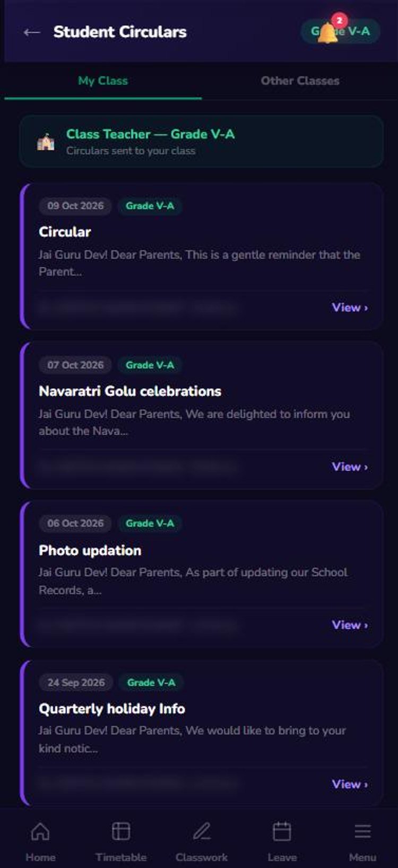The width and height of the screenshot is (398, 868).
Task: Go back using the left arrow icon
Action: pos(32,32)
